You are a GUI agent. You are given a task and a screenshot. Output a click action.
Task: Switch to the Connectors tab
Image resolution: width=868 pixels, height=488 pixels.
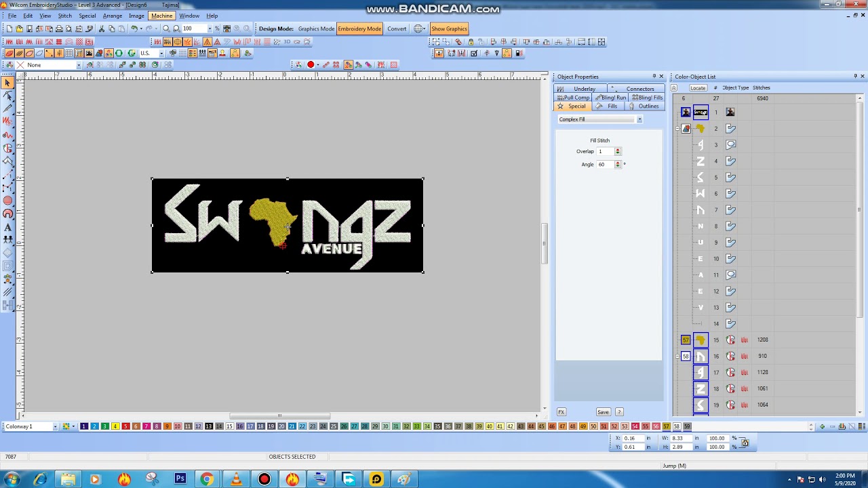point(637,89)
